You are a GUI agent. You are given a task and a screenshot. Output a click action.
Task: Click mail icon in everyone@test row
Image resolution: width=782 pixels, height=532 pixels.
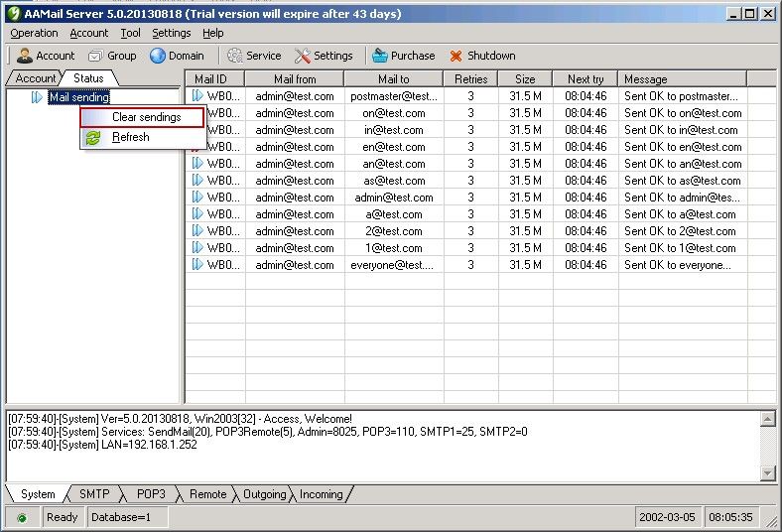[x=197, y=265]
